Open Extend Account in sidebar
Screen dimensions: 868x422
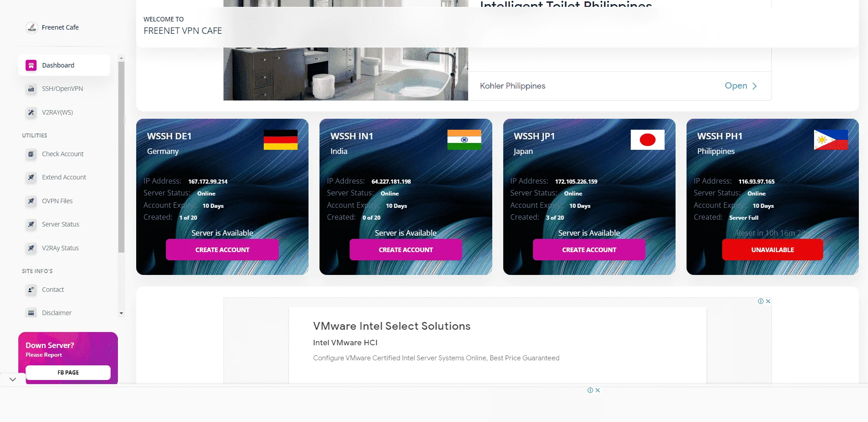64,177
